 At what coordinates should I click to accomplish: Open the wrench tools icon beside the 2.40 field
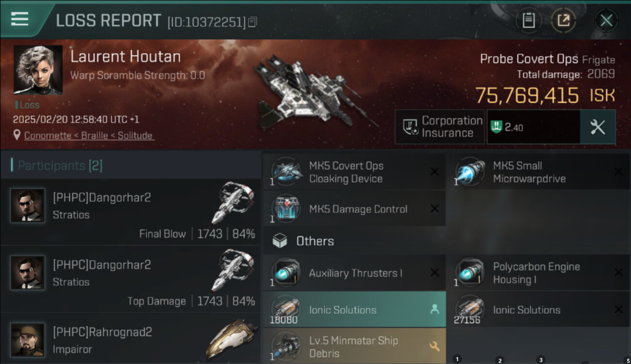598,127
